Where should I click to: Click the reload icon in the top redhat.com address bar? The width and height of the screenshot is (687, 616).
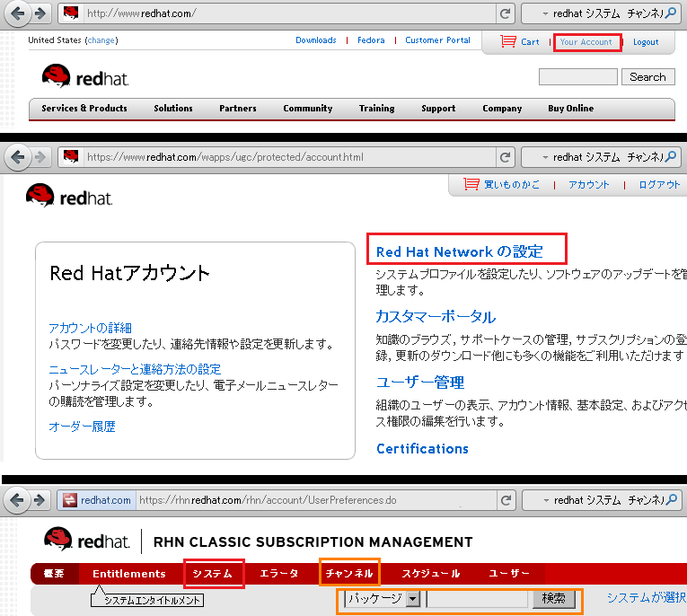click(506, 13)
